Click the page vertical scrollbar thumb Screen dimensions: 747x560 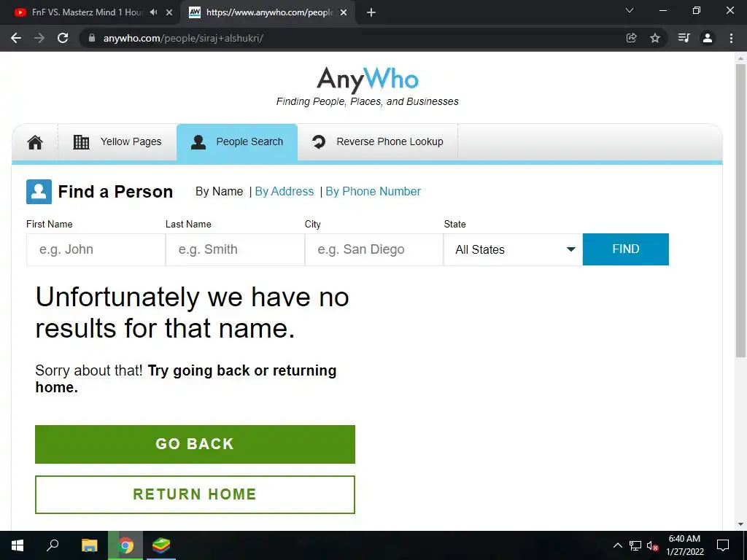pos(740,211)
